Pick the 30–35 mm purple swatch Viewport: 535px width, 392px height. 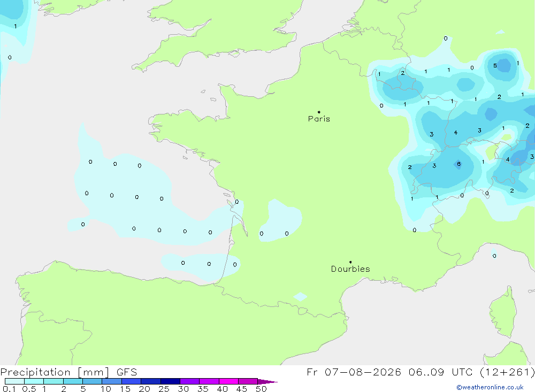tap(190, 381)
